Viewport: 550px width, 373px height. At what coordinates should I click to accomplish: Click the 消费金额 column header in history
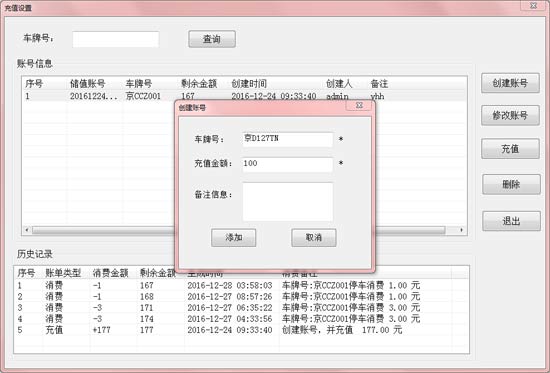110,273
